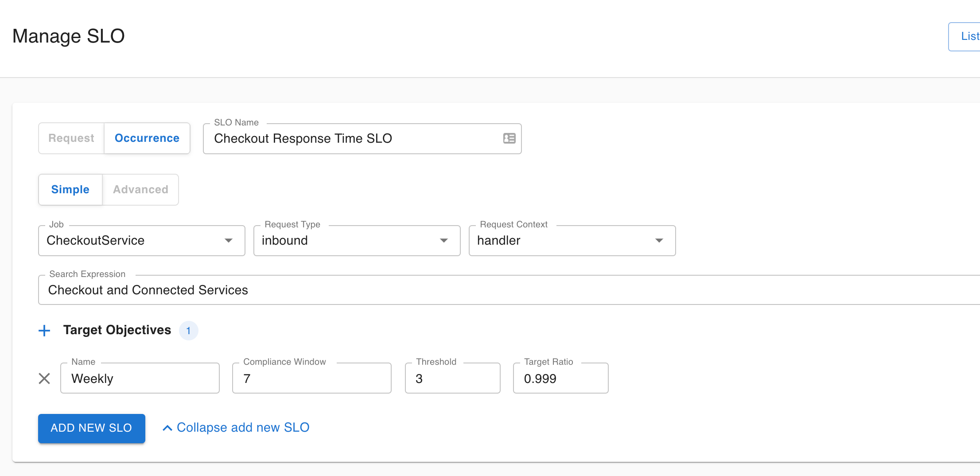Edit the Target Ratio field
This screenshot has height=476, width=980.
point(560,378)
